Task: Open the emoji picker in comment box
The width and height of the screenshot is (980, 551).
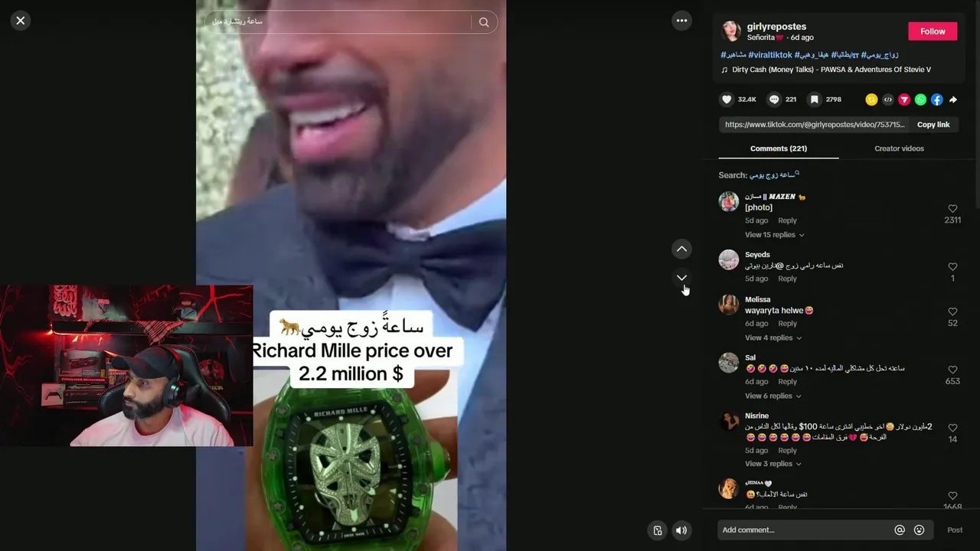Action: pyautogui.click(x=919, y=530)
